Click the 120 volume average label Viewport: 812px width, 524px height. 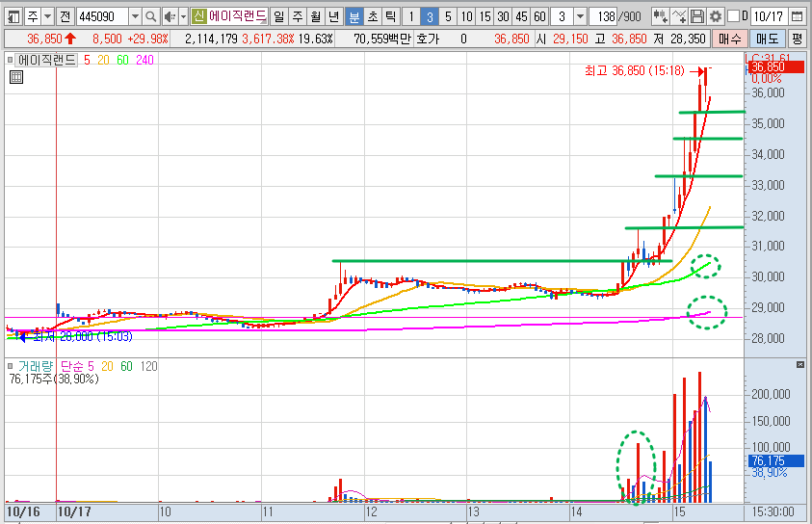tap(148, 367)
